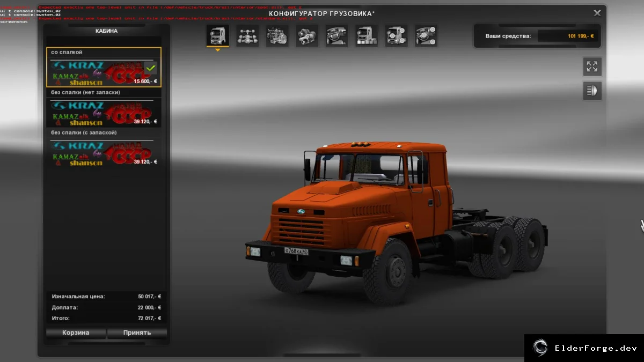Select 'без спалки (с запаской)' cabin option
The height and width of the screenshot is (362, 644).
click(104, 147)
